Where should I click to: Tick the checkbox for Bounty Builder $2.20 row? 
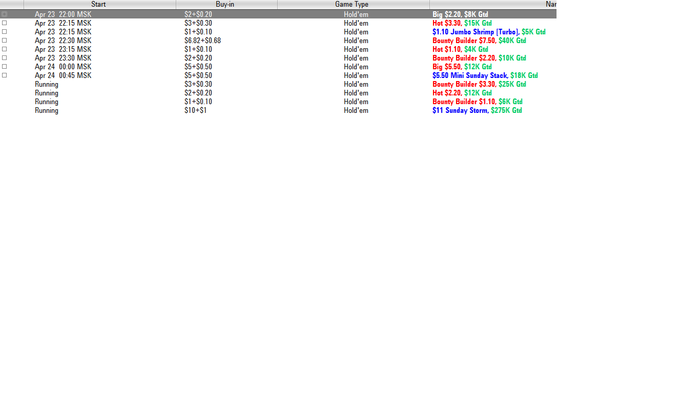tap(4, 58)
